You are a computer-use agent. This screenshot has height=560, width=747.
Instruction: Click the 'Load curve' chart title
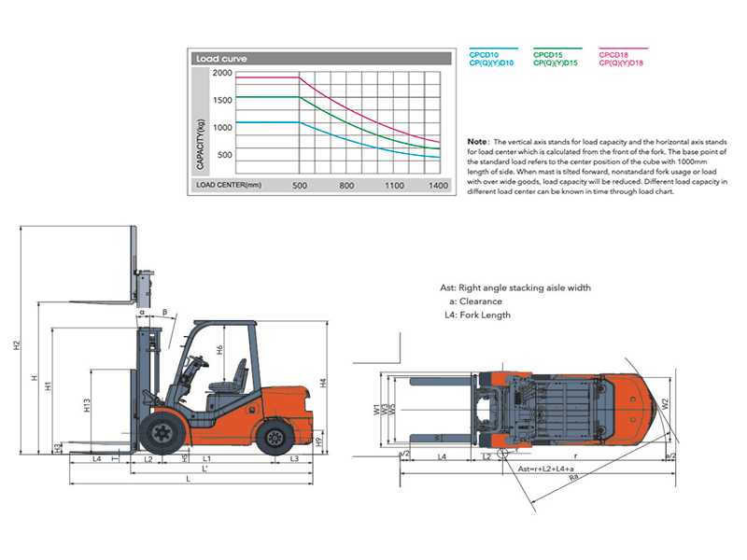(x=221, y=59)
